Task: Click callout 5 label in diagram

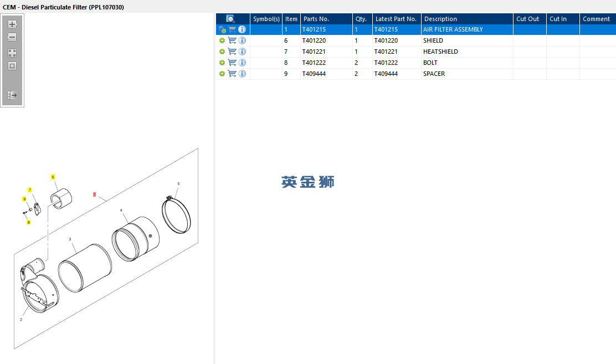Action: (178, 183)
